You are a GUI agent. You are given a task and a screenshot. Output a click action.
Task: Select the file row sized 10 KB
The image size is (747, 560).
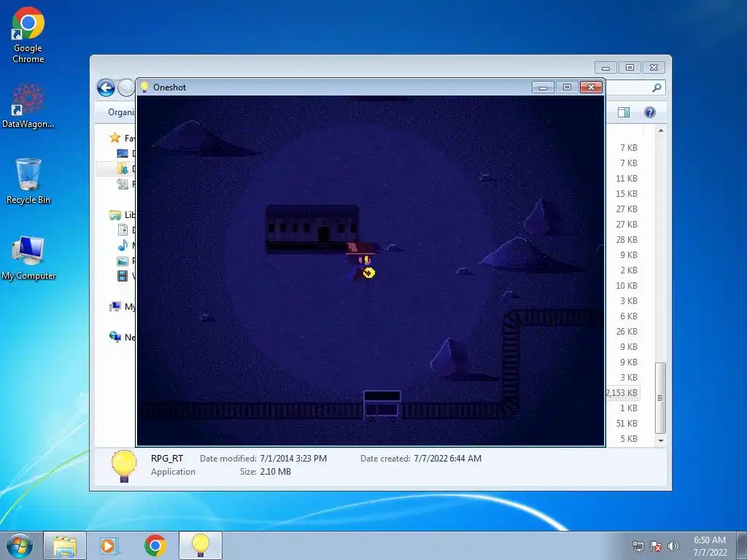tap(626, 286)
